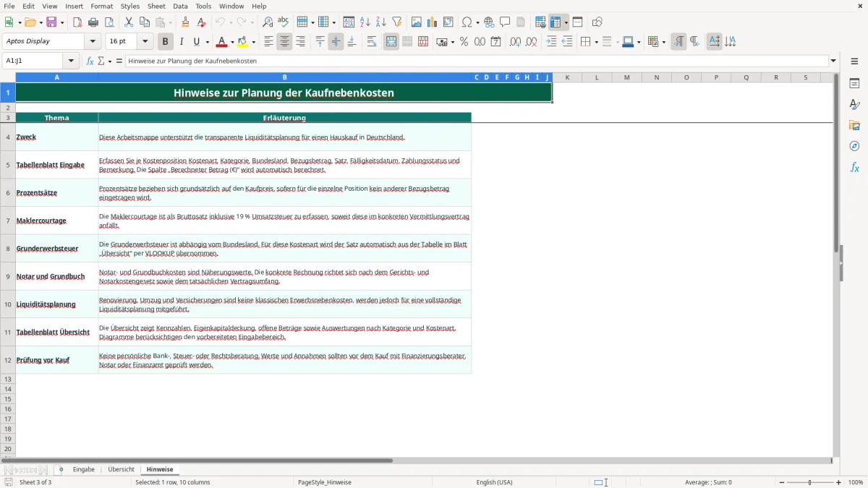The height and width of the screenshot is (488, 868).
Task: Click the Save document icon
Action: pos(51,22)
